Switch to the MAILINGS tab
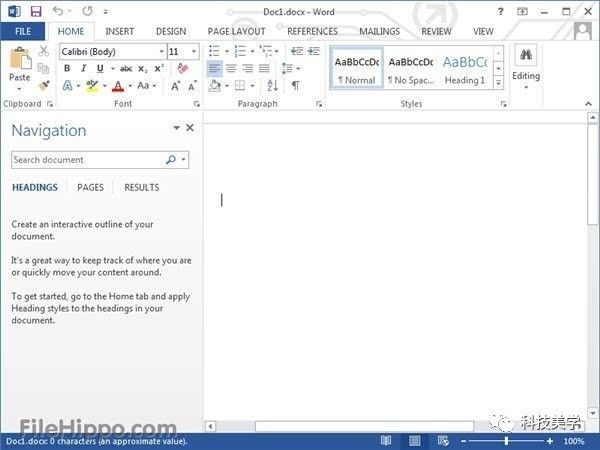600x450 pixels. (x=379, y=31)
